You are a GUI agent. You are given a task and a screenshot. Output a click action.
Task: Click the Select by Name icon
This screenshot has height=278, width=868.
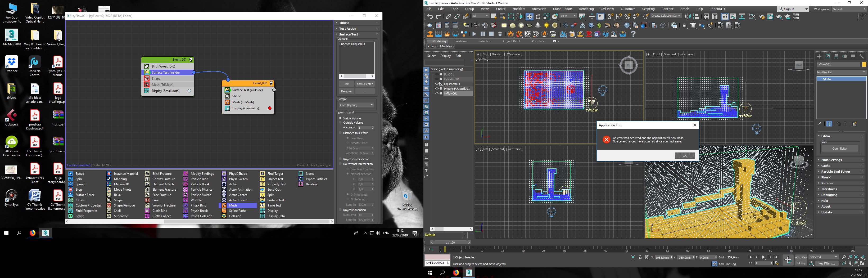pos(502,16)
